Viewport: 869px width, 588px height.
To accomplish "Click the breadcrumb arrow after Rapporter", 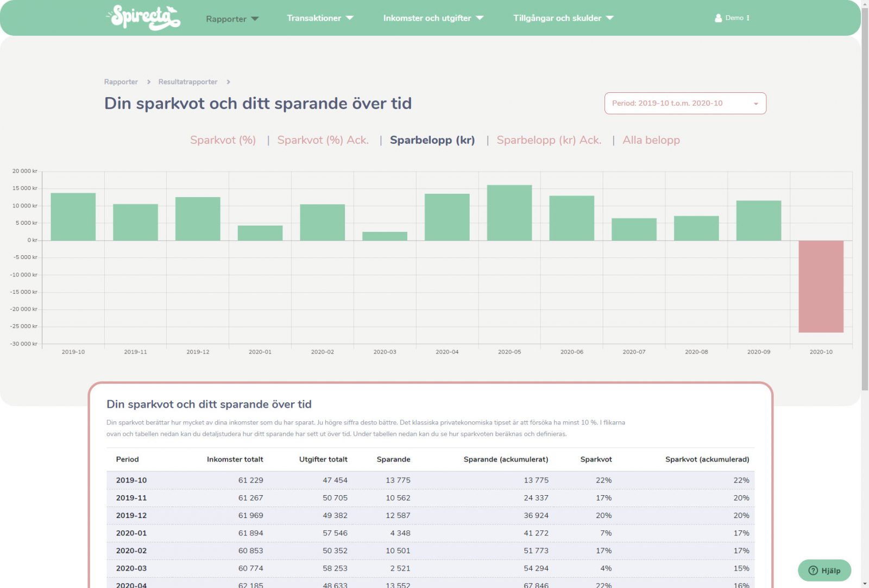I will (x=148, y=82).
